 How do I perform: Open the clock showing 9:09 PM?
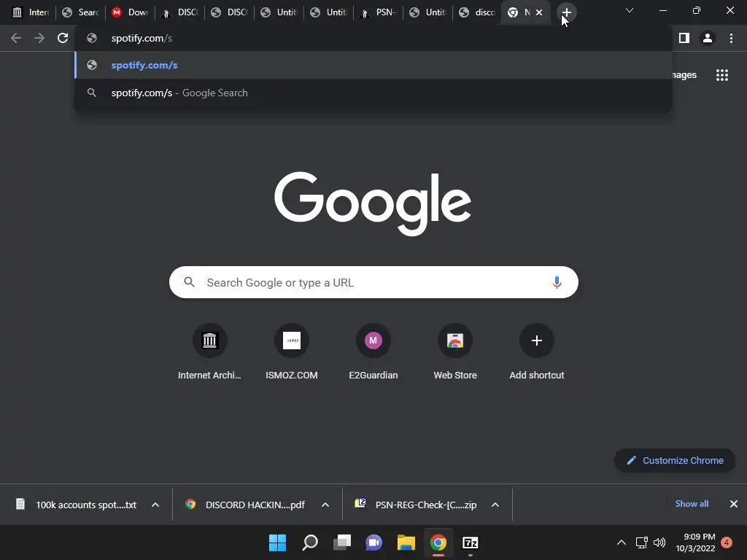click(x=695, y=542)
